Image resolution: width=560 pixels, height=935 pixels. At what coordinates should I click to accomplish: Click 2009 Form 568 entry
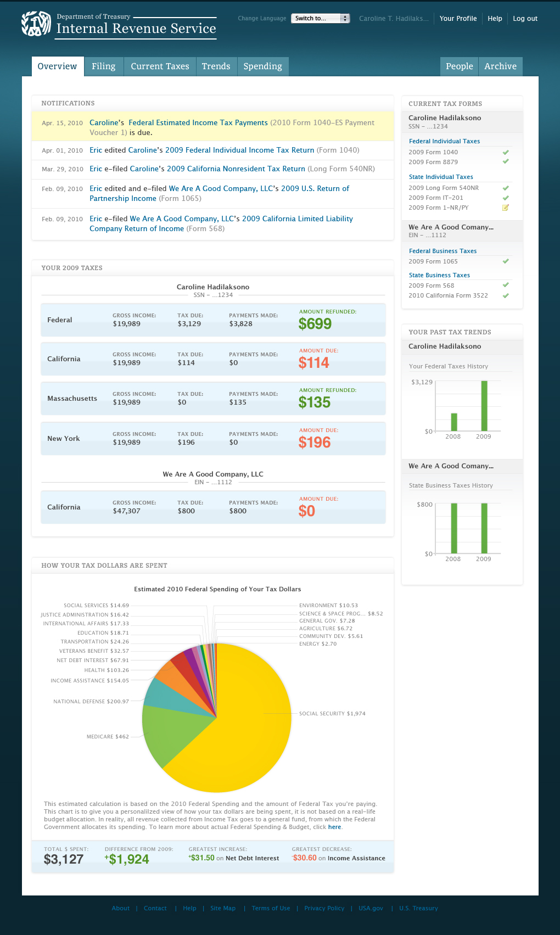point(432,285)
